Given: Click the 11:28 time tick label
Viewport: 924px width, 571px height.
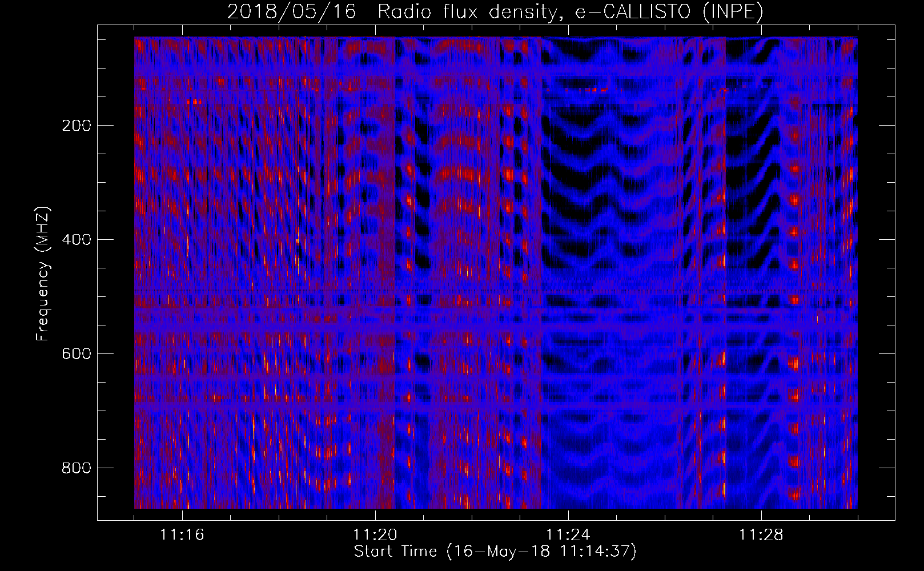Looking at the screenshot, I should click(x=761, y=535).
